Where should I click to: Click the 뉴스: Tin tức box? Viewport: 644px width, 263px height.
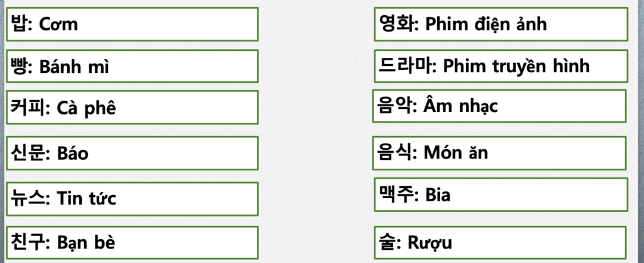132,198
